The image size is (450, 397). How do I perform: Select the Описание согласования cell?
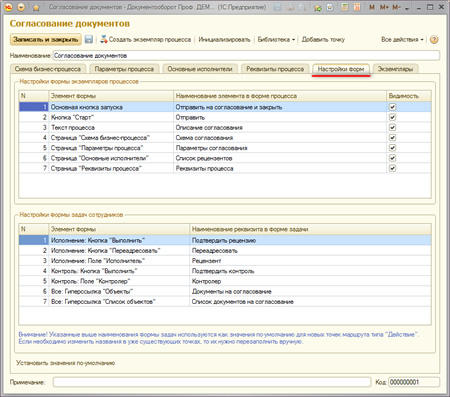point(280,127)
